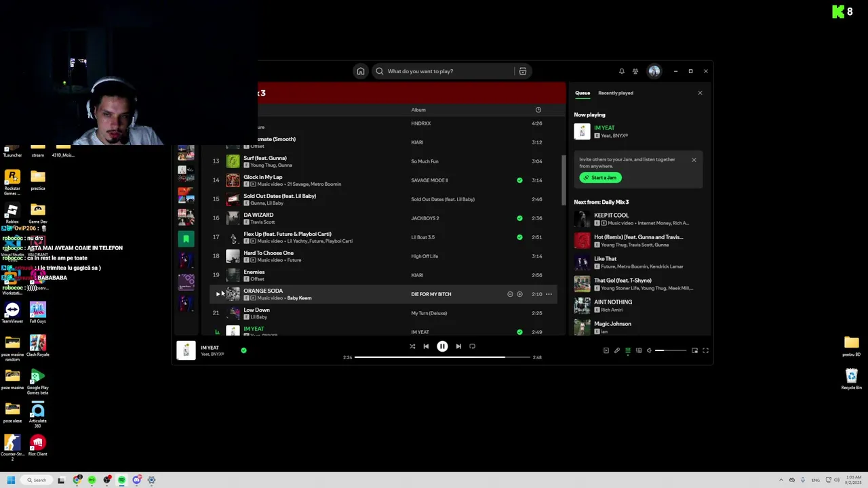868x488 pixels.
Task: Go to Spotify Home
Action: (361, 71)
